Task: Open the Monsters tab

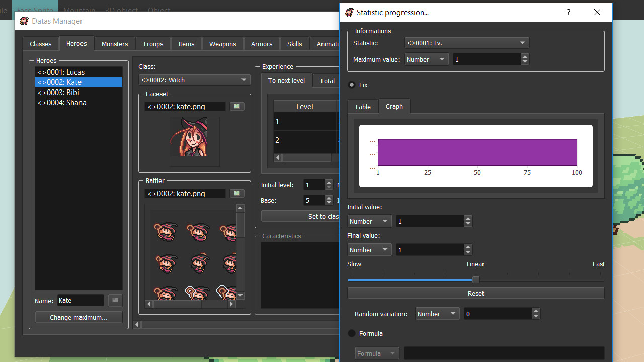Action: pyautogui.click(x=115, y=44)
